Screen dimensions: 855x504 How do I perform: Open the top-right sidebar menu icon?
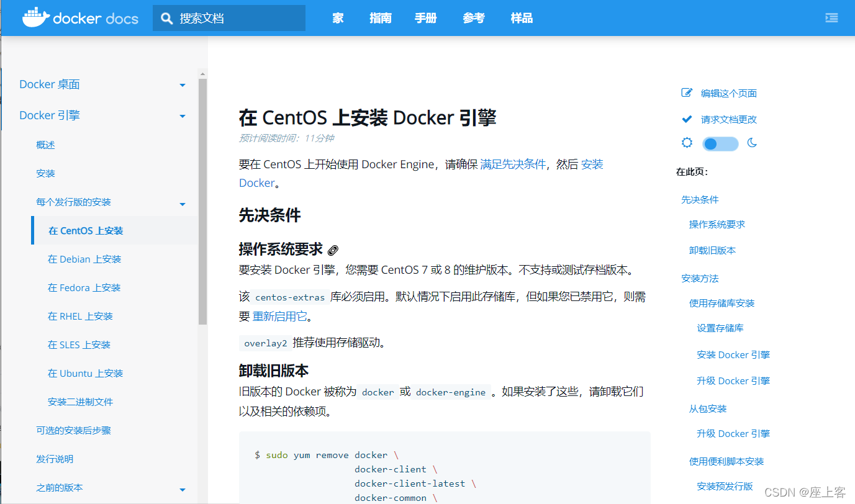point(831,18)
